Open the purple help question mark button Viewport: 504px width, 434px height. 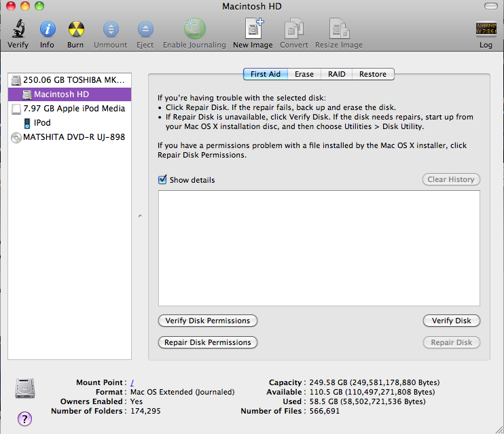coord(24,418)
